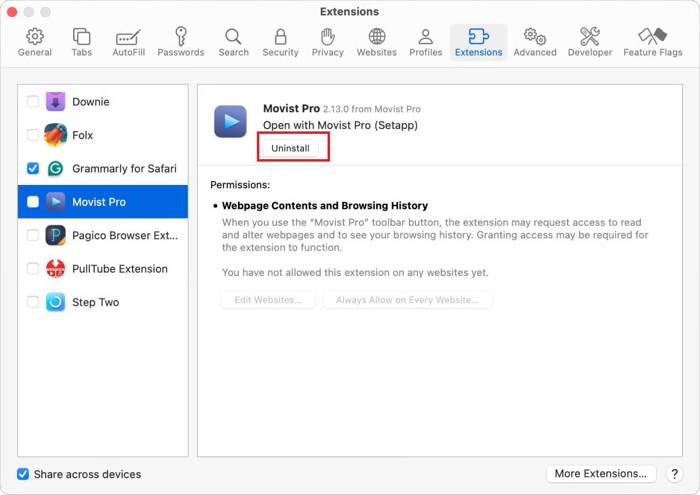This screenshot has height=495, width=700.
Task: Untick Share across devices checkbox
Action: coord(23,474)
